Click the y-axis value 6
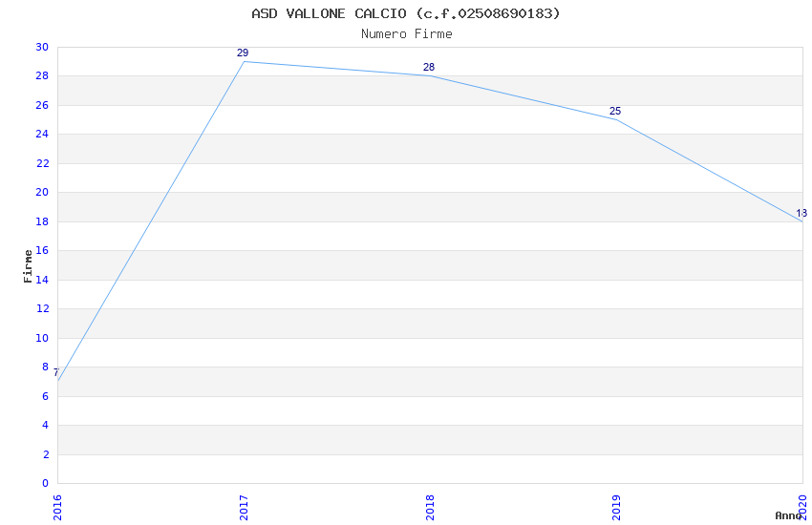 (46, 396)
